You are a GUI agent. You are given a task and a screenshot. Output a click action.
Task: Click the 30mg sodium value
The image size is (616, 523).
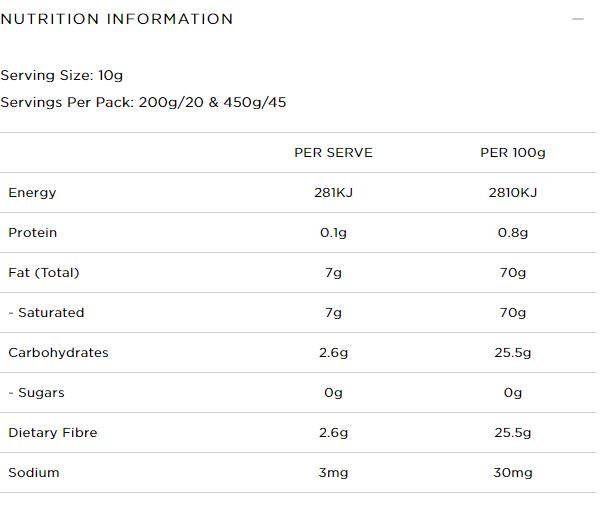pos(512,473)
